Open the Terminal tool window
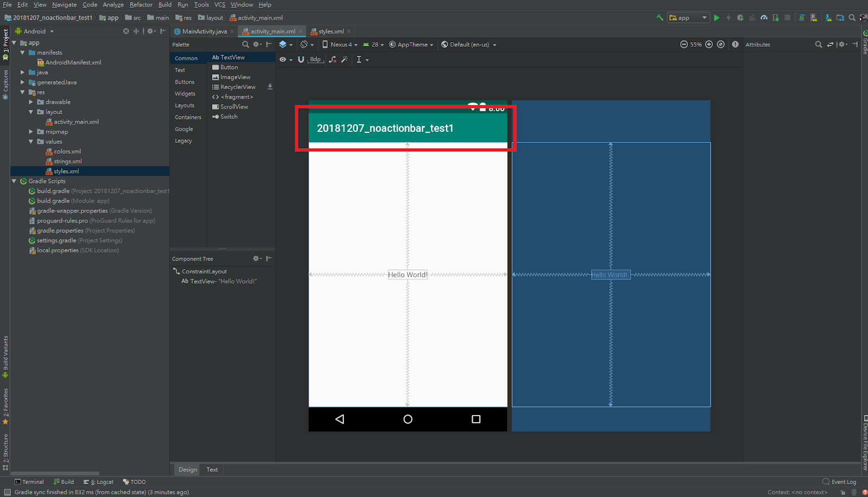 point(29,482)
